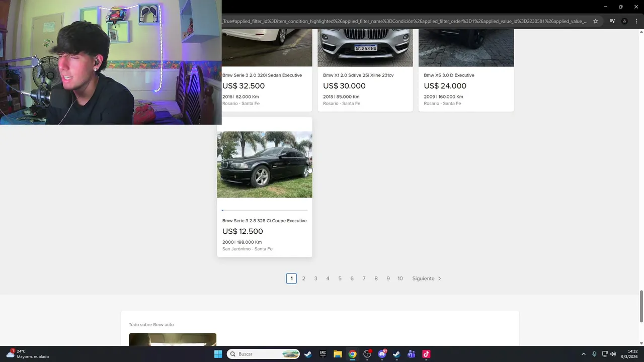Show hidden system tray icons chevron

click(584, 354)
